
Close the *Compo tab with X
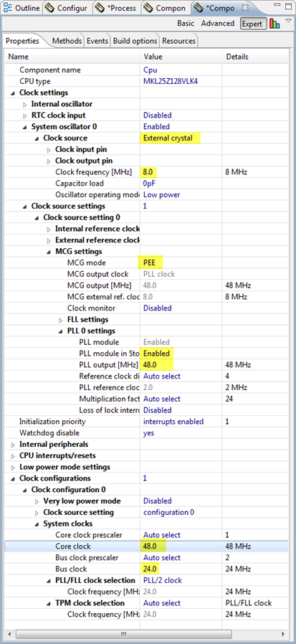coord(244,8)
